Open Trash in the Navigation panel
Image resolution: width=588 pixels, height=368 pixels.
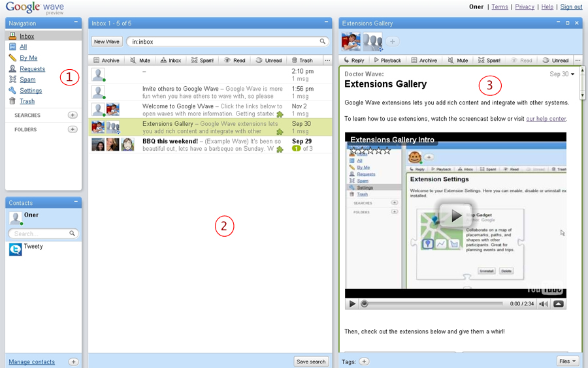tap(27, 101)
